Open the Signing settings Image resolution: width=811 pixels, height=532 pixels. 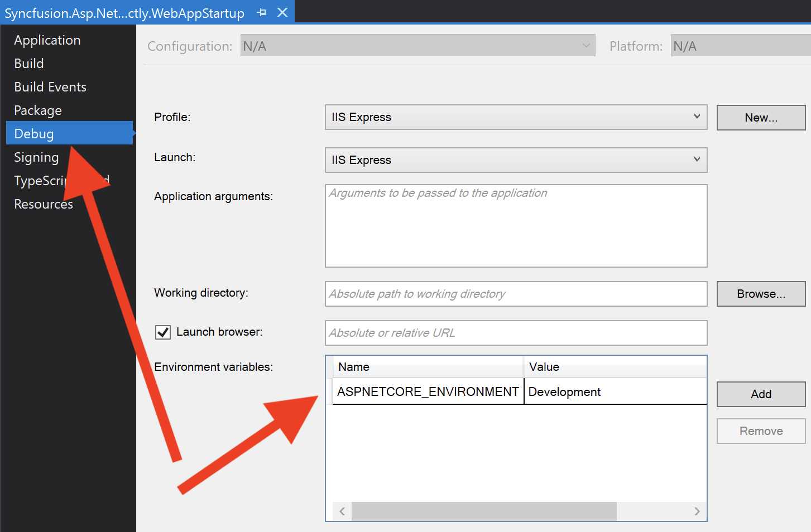coord(36,157)
